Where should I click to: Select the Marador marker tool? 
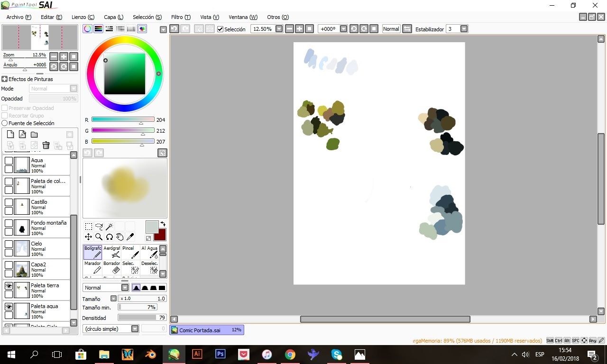pyautogui.click(x=92, y=267)
